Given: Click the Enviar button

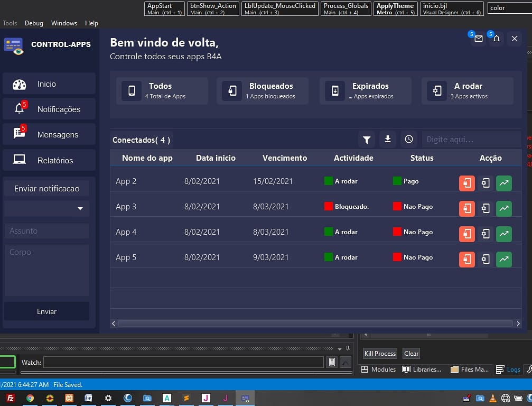Looking at the screenshot, I should [47, 311].
